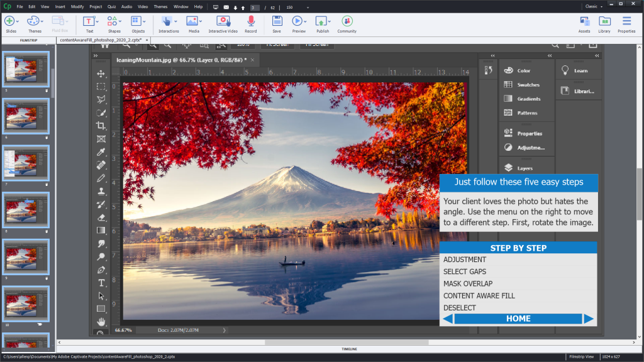The image size is (644, 362).
Task: Click the HOME button on the slide
Action: click(518, 319)
